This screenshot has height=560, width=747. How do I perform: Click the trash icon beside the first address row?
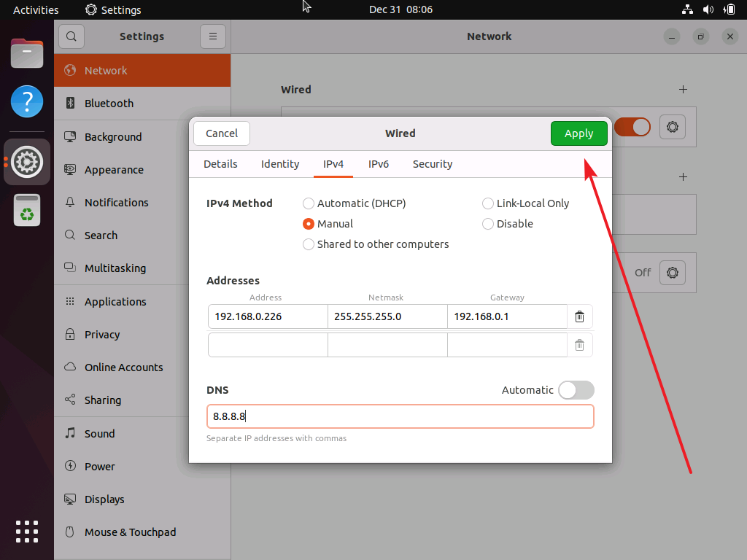coord(579,316)
